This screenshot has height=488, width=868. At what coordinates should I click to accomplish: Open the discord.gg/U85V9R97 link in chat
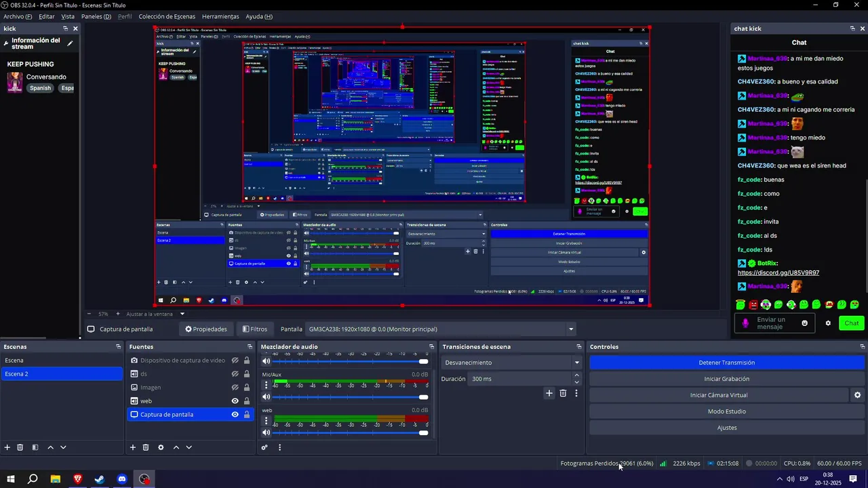pos(778,272)
